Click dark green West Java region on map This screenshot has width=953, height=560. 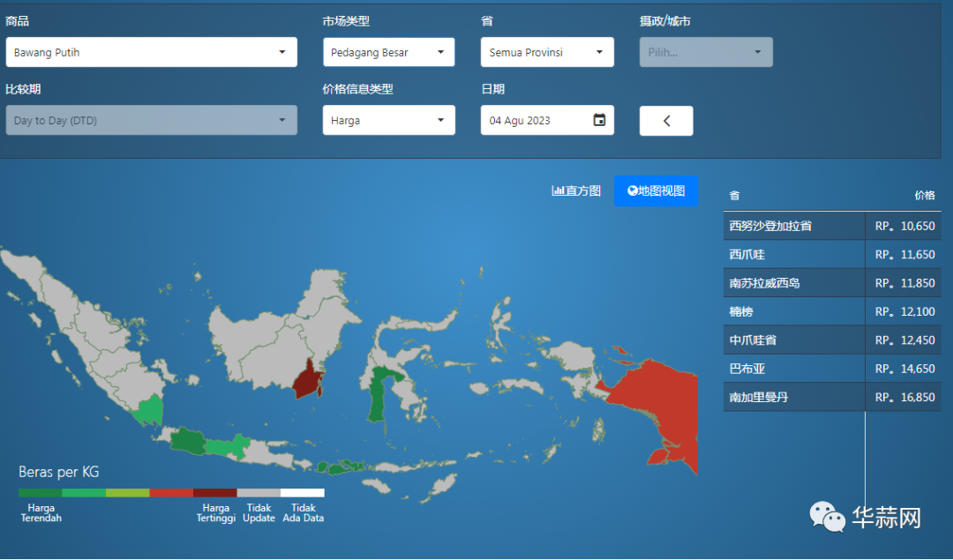coord(187,440)
